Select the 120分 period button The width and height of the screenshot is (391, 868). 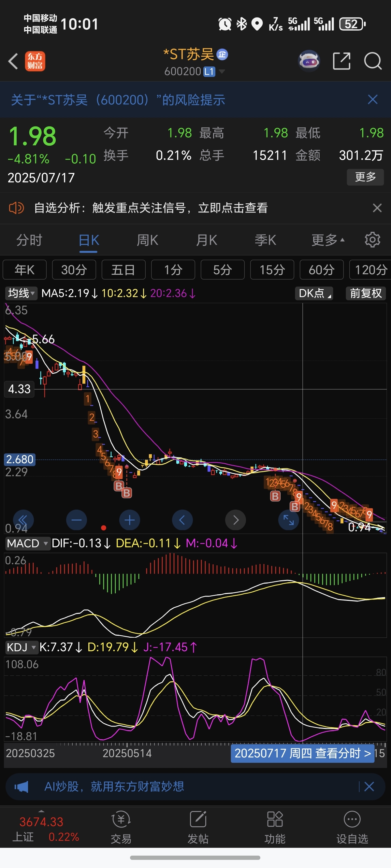click(370, 269)
